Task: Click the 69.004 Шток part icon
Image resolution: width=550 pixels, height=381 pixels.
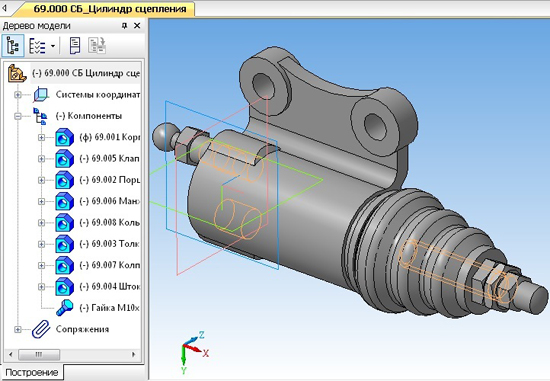Action: pos(65,287)
